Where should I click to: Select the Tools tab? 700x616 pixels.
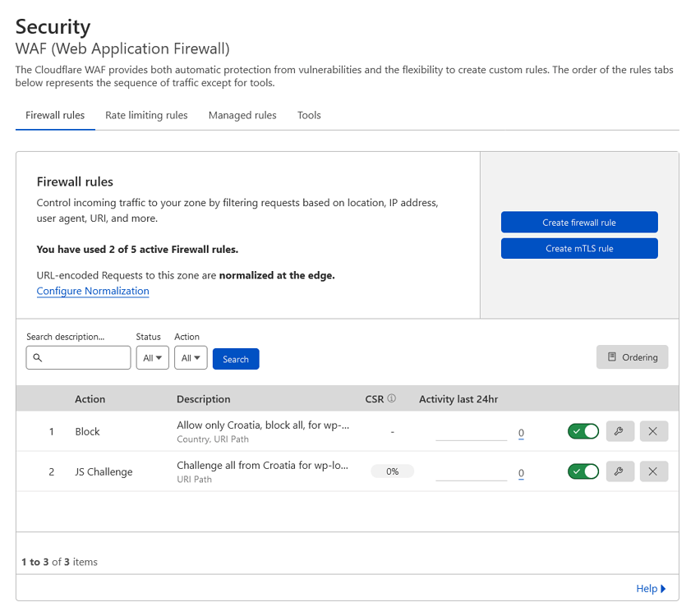tap(309, 116)
